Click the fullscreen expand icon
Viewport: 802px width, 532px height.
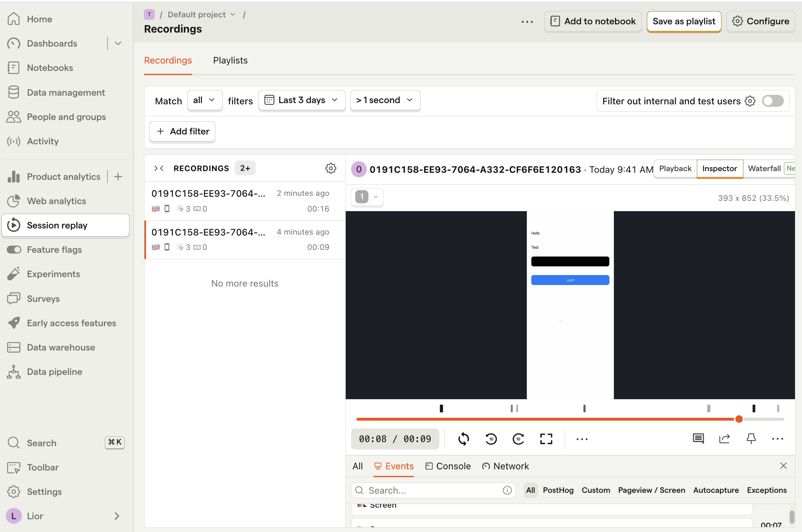[x=547, y=438]
